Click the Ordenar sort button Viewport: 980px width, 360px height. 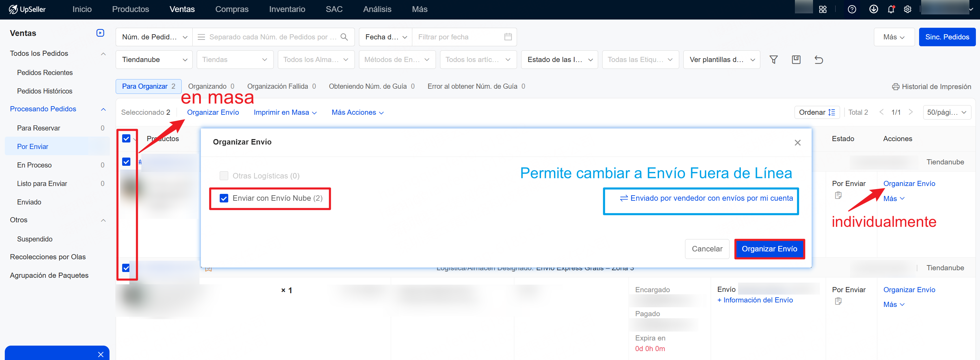point(817,112)
